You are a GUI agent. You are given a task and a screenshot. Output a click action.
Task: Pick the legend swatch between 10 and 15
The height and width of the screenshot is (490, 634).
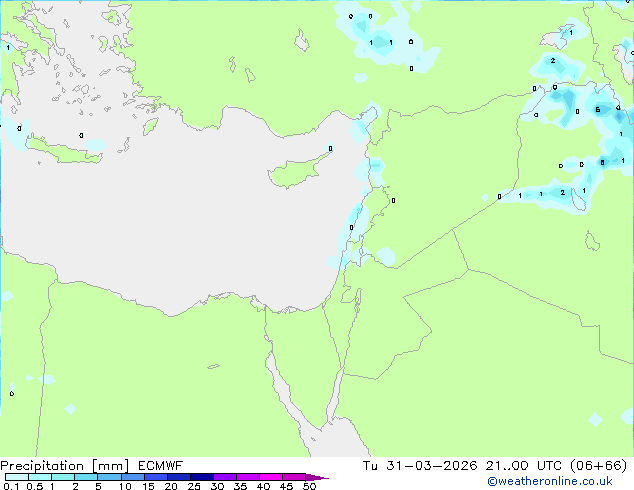point(133,477)
